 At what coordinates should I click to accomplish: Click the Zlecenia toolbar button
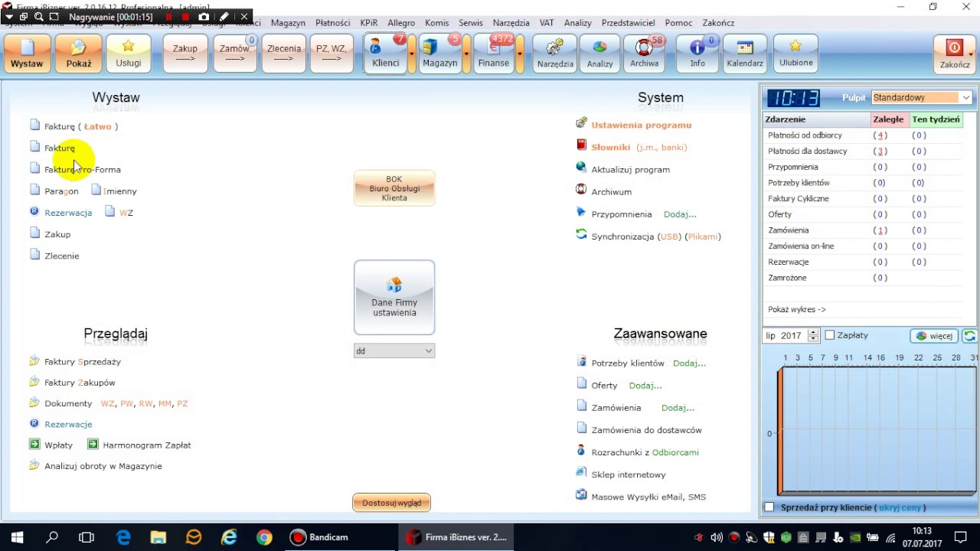[x=284, y=54]
